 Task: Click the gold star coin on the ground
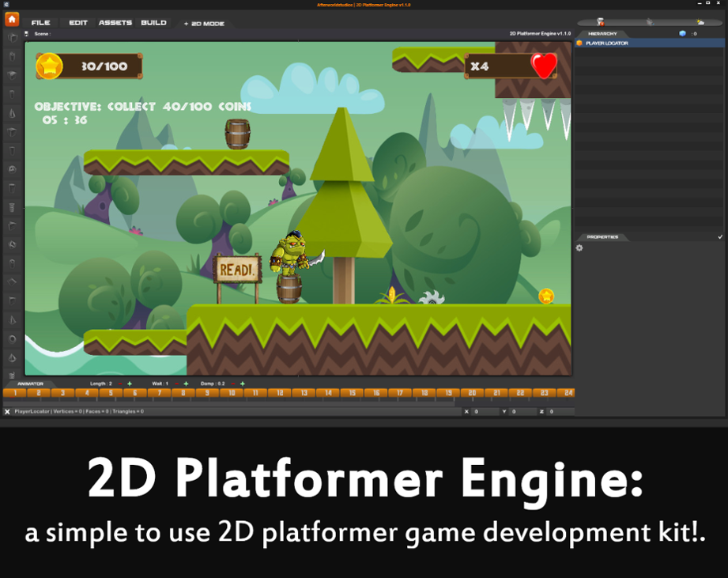[x=546, y=296]
